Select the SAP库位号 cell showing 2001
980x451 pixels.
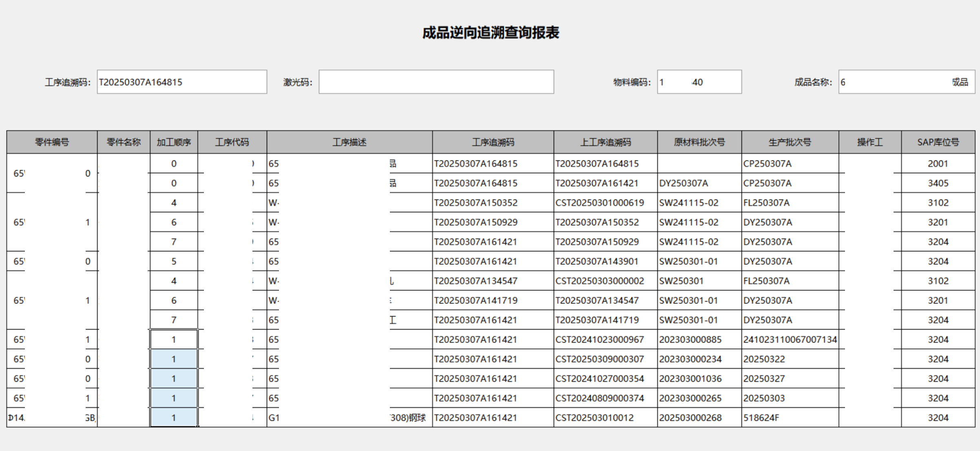pos(936,163)
